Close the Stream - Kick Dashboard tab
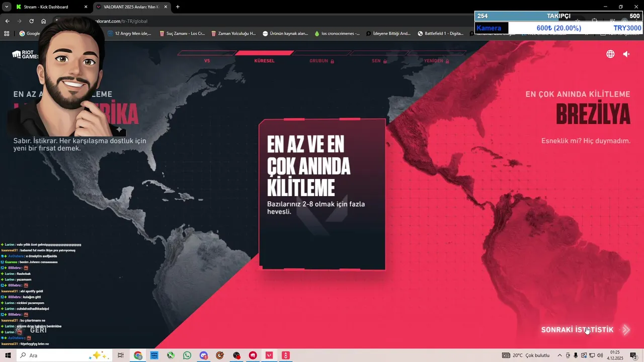Screen dimensions: 644x362 coord(86,7)
